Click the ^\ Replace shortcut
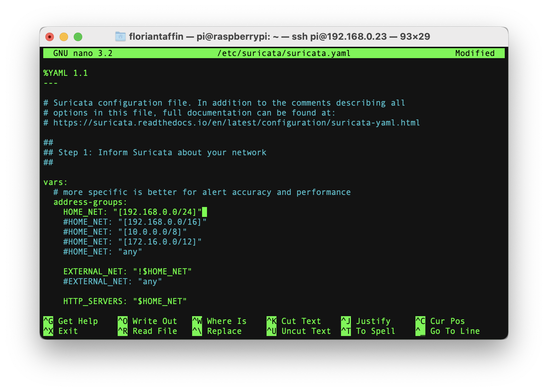 217,331
